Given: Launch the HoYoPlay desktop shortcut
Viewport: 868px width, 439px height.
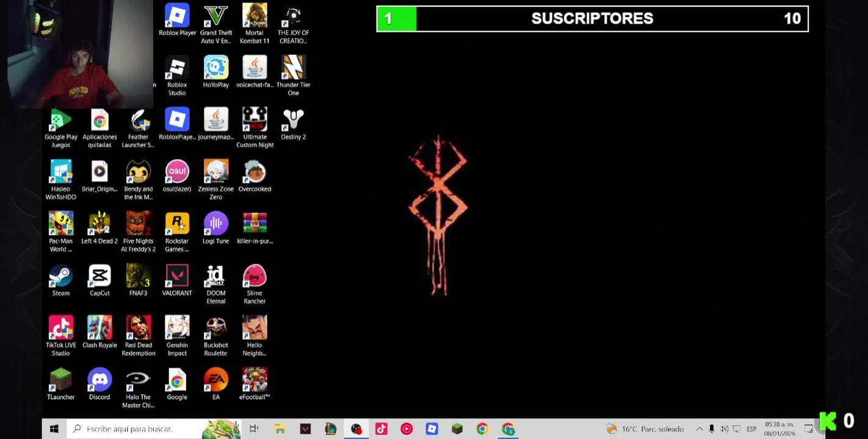Looking at the screenshot, I should 215,73.
